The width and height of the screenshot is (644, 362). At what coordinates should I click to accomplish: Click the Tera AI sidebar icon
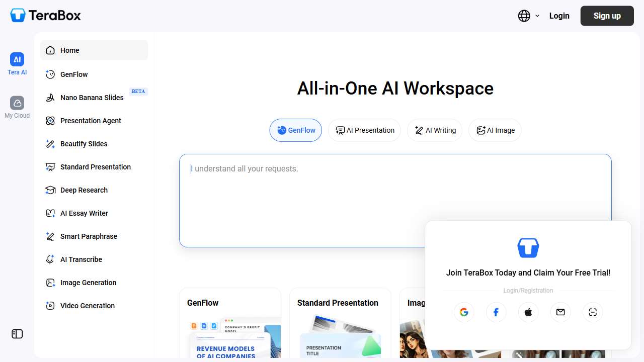point(17,60)
